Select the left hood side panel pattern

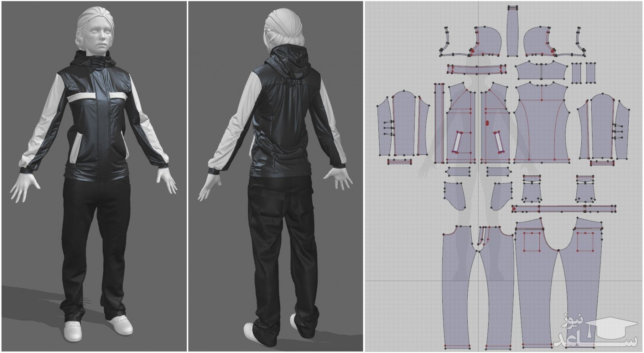pyautogui.click(x=486, y=42)
